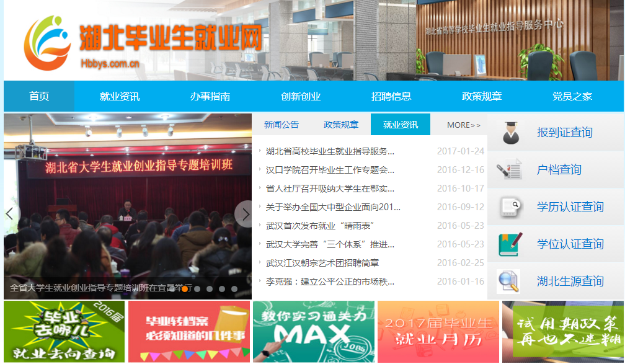Expand more news via MORE>> link
This screenshot has height=364, width=625.
463,125
